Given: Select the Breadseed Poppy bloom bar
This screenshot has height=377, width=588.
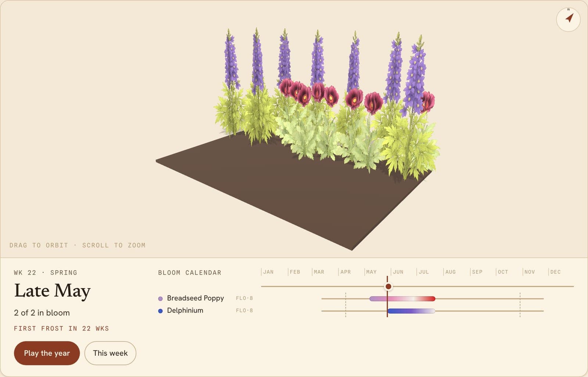Looking at the screenshot, I should [402, 299].
